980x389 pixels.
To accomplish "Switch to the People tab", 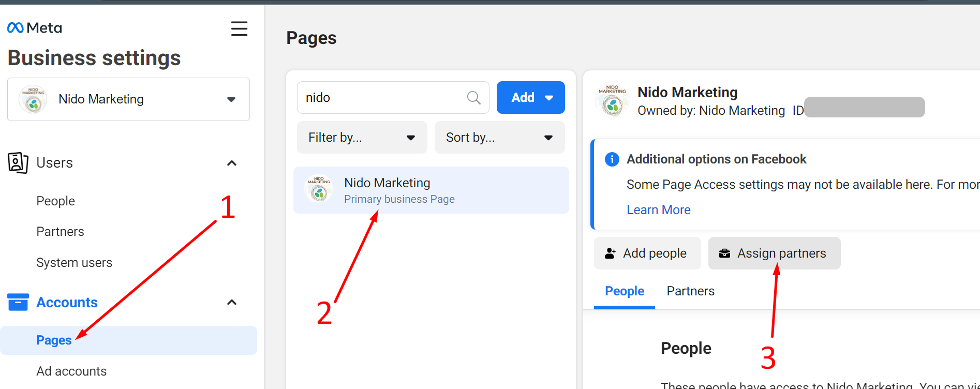I will (x=625, y=291).
